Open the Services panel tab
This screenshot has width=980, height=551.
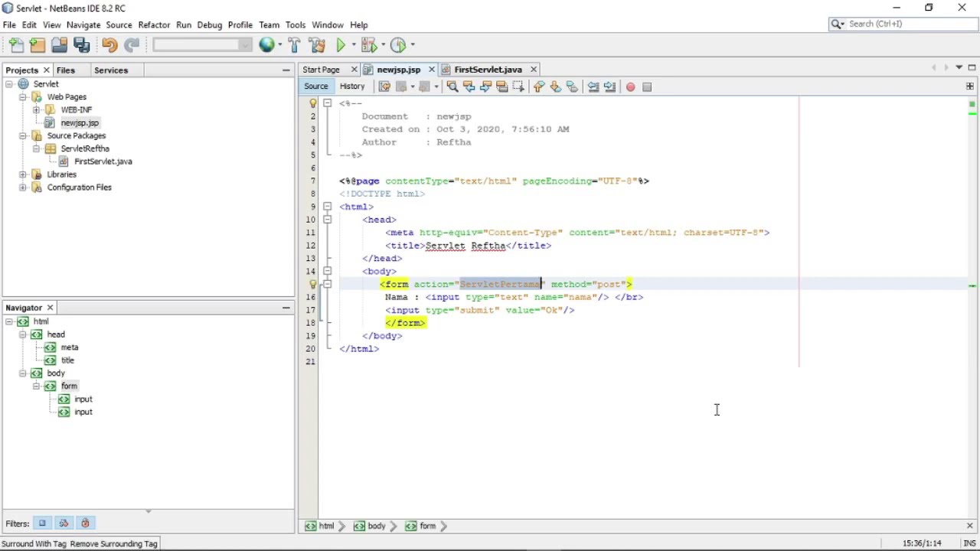pyautogui.click(x=111, y=70)
